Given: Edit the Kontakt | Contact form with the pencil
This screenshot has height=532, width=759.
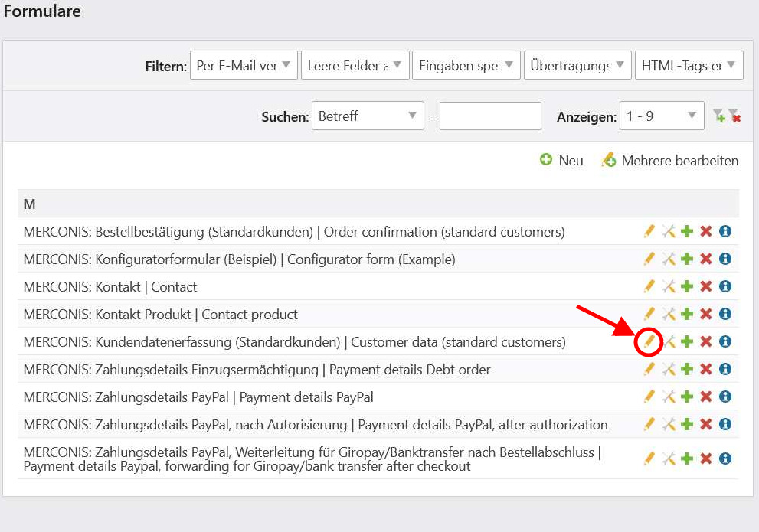Looking at the screenshot, I should pos(649,286).
